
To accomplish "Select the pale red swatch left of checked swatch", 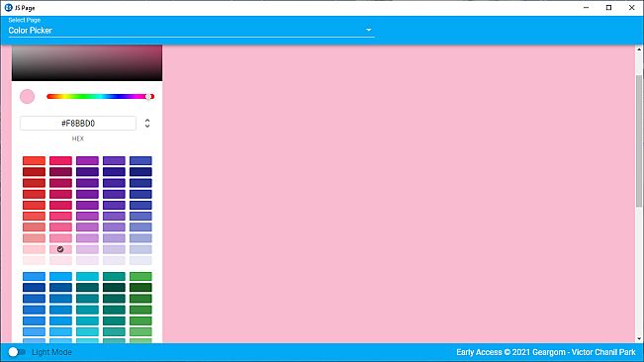I will pyautogui.click(x=34, y=249).
